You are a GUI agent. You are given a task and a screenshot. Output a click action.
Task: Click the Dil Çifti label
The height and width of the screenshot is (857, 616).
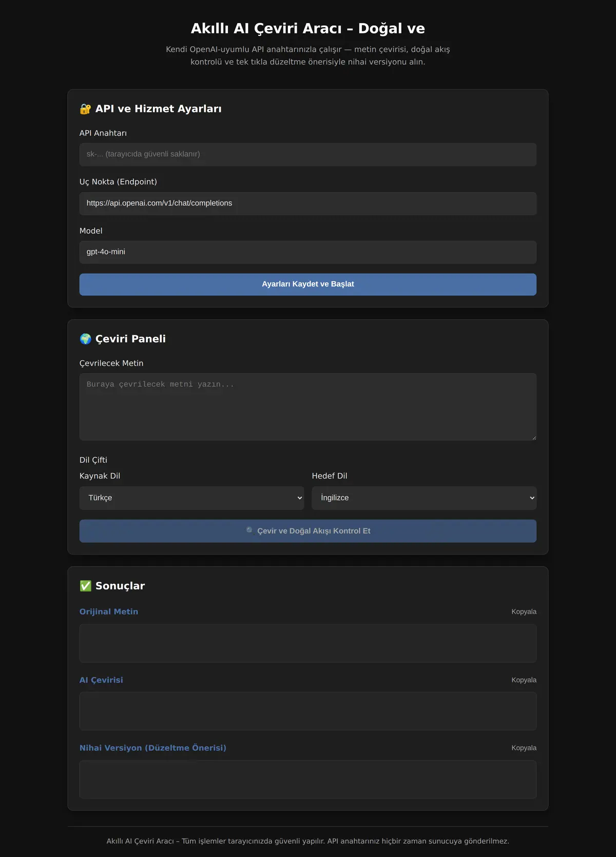click(93, 460)
